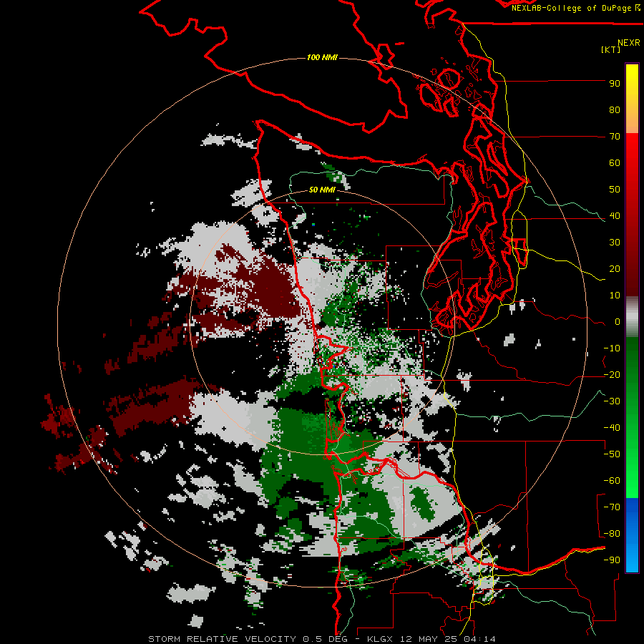The image size is (644, 644).
Task: Click the -90 value on velocity scale
Action: pos(612,560)
